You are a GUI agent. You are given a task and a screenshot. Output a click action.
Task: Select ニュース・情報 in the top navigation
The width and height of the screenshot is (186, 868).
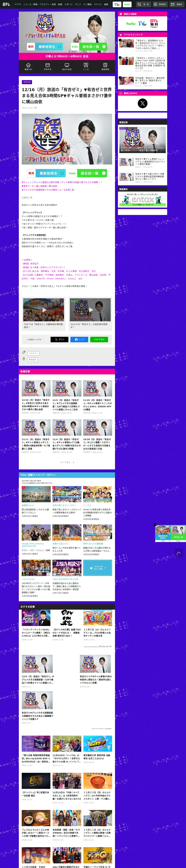point(30,4)
